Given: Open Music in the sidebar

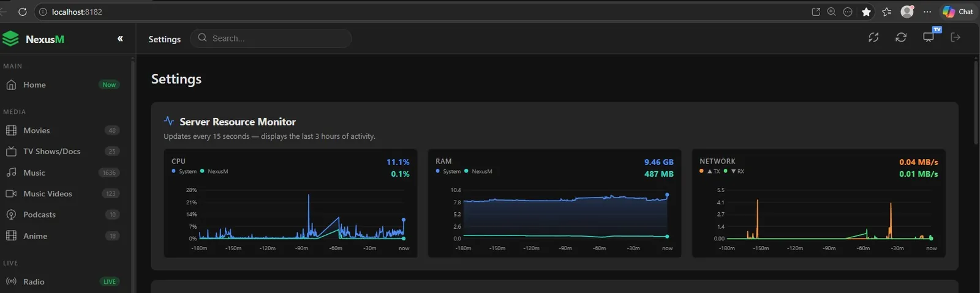Looking at the screenshot, I should click(61, 172).
